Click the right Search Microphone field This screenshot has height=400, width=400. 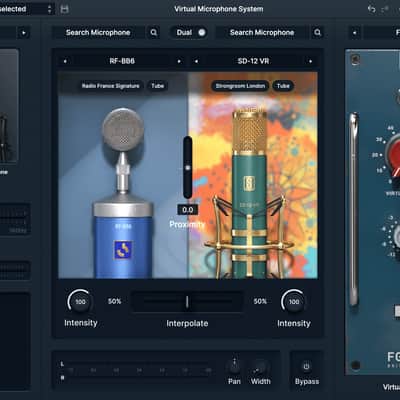(262, 32)
